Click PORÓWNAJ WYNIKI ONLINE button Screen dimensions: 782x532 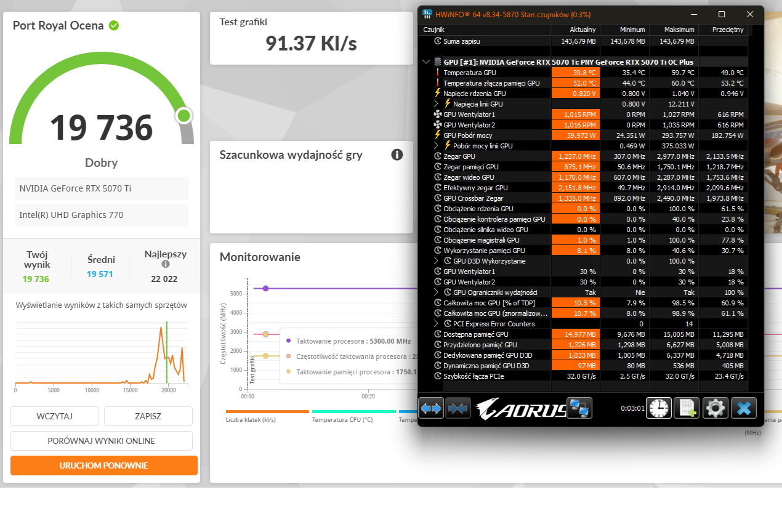102,441
